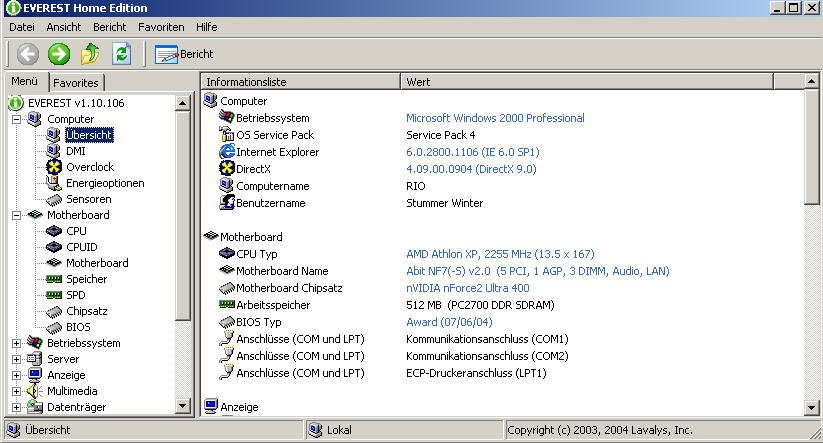Open AMD Athlon XP, 2255 MHz link
This screenshot has width=823, height=443.
point(500,254)
